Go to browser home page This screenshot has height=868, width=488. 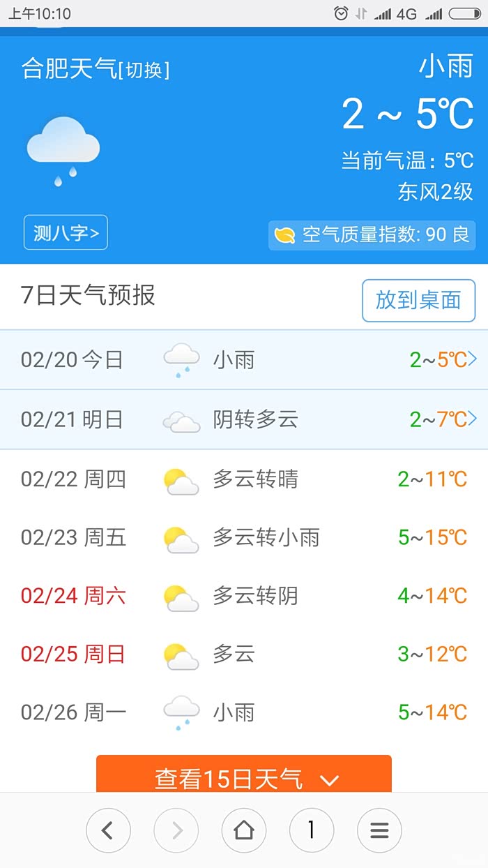point(243,830)
